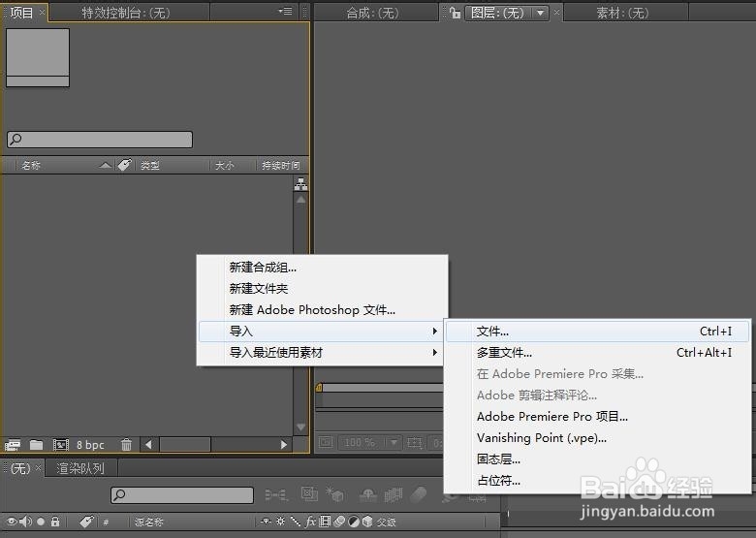Expand the 导入 submenu arrow
Screen dimensions: 756x538
435,332
